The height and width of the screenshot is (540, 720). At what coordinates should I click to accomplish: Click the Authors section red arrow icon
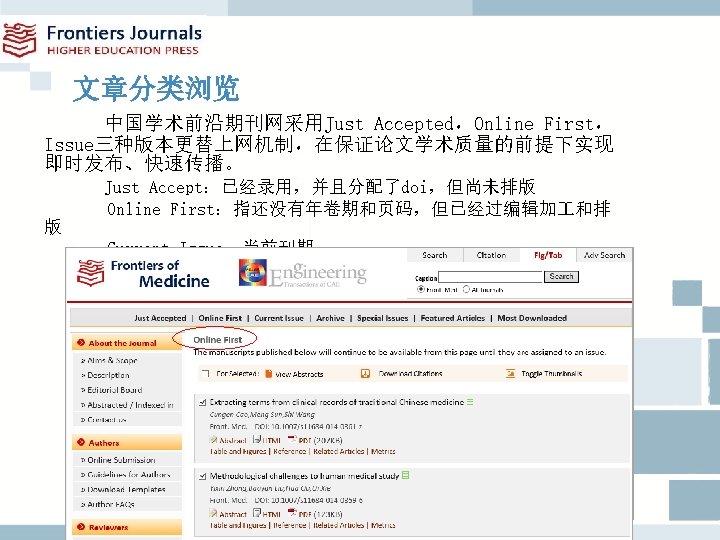81,442
